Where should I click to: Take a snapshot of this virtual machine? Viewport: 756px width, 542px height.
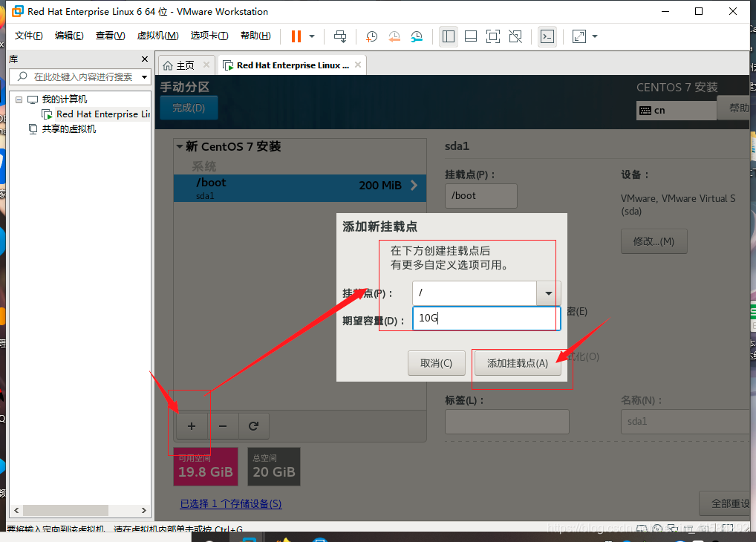tap(371, 36)
